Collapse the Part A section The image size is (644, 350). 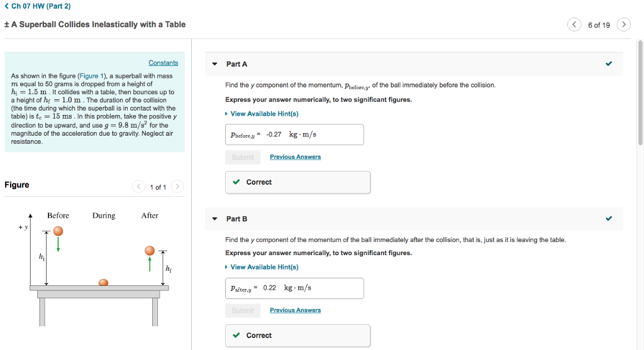[x=214, y=64]
